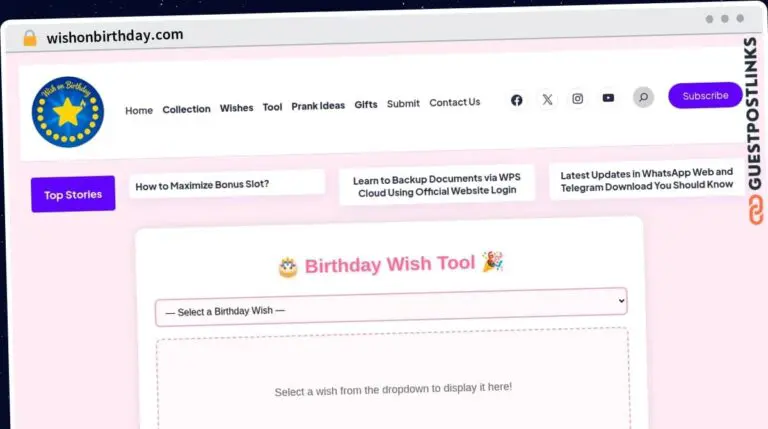Open the Tool menu item
This screenshot has height=429, width=768.
click(x=272, y=107)
